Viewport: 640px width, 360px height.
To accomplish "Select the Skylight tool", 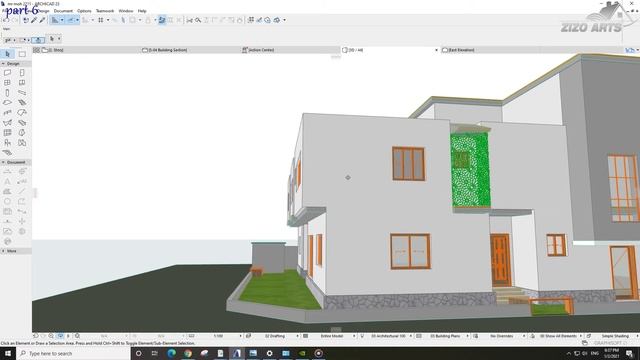I will (22, 122).
